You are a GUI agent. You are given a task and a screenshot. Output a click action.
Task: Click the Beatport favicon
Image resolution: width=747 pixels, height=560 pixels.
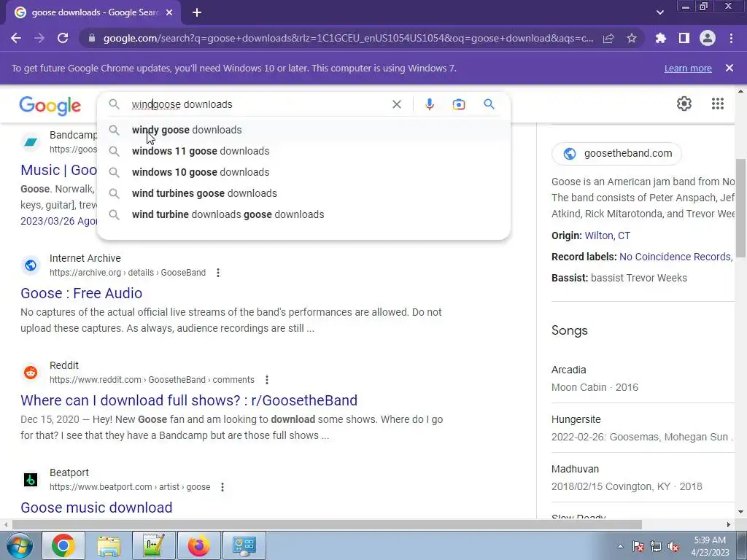31,480
